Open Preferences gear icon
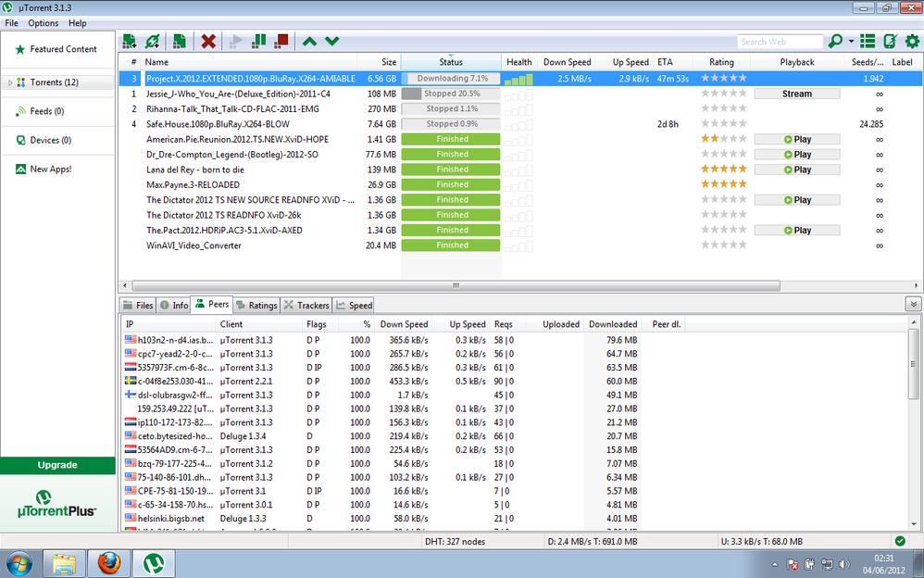 pos(912,42)
